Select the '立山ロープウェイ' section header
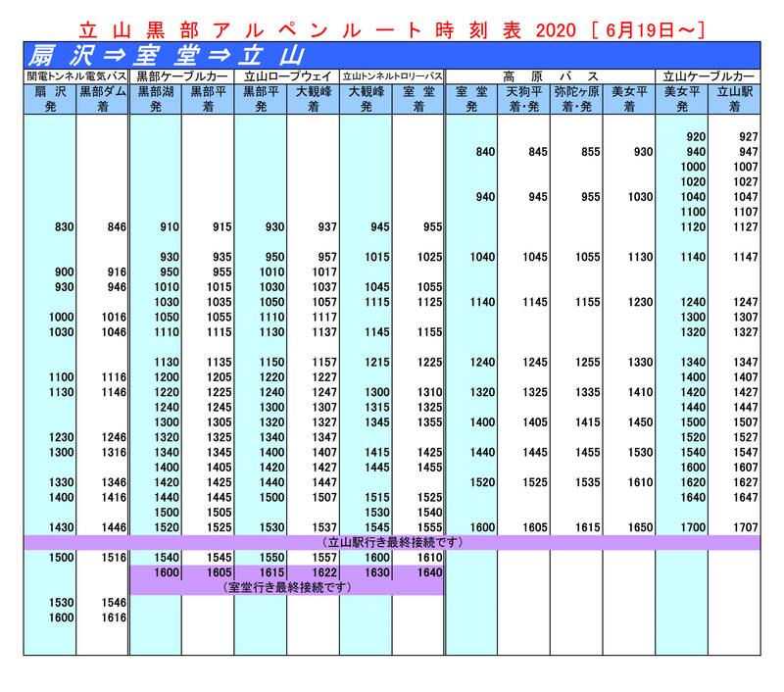The width and height of the screenshot is (784, 692). coord(287,76)
